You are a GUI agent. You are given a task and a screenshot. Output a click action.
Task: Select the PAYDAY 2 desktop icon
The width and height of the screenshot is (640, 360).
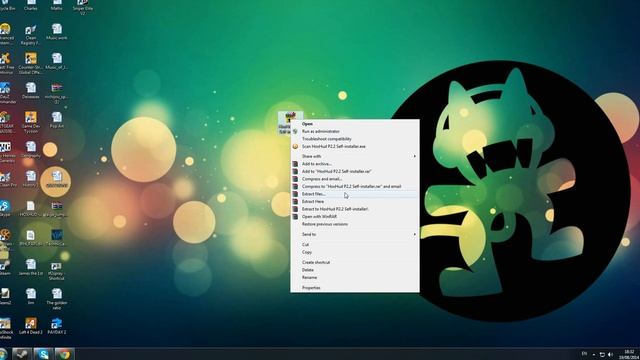coord(57,326)
